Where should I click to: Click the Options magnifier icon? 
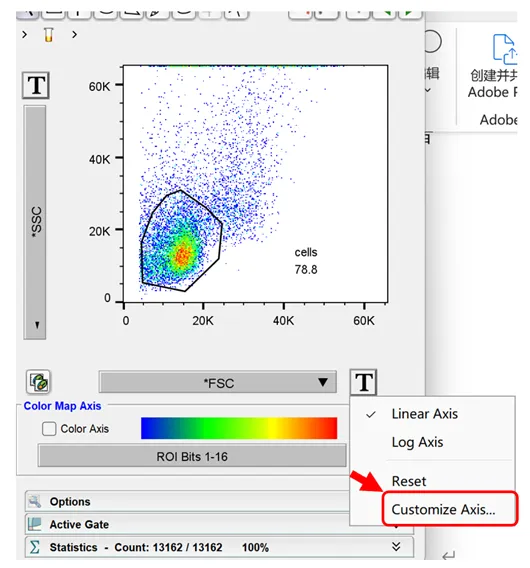(35, 501)
